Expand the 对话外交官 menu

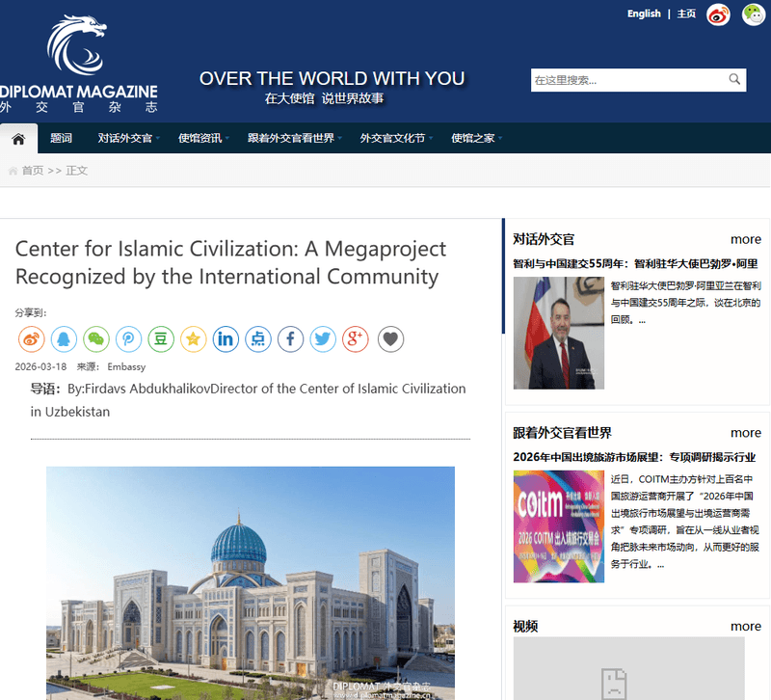[129, 138]
